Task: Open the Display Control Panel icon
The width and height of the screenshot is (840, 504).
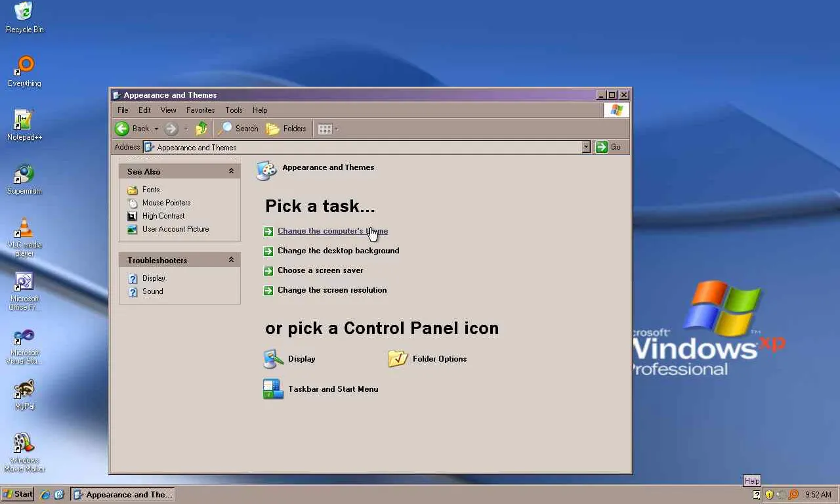Action: (x=289, y=359)
